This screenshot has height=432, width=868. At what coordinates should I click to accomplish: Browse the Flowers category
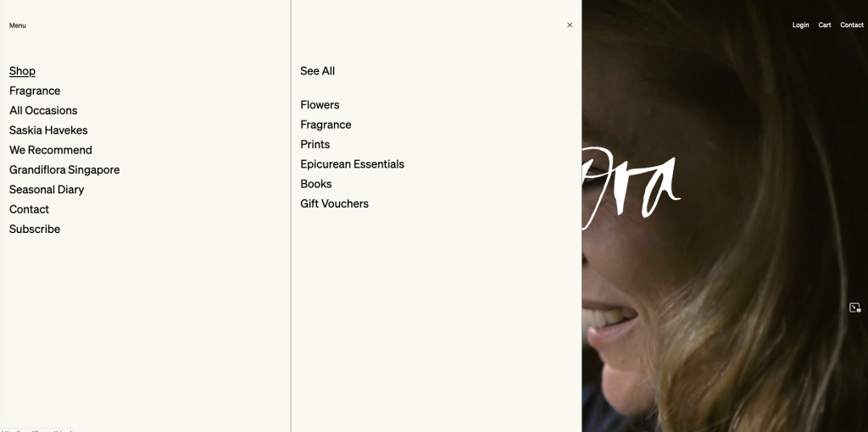(320, 104)
